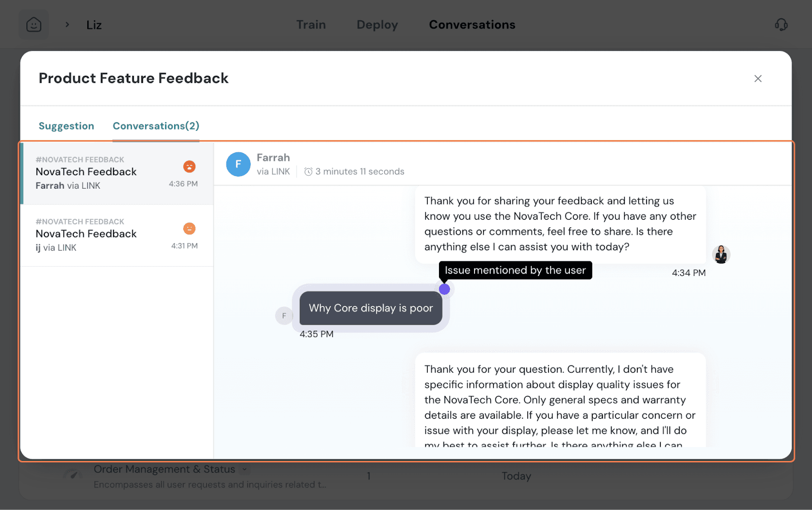Click Farrah's blue F avatar
812x510 pixels.
238,164
